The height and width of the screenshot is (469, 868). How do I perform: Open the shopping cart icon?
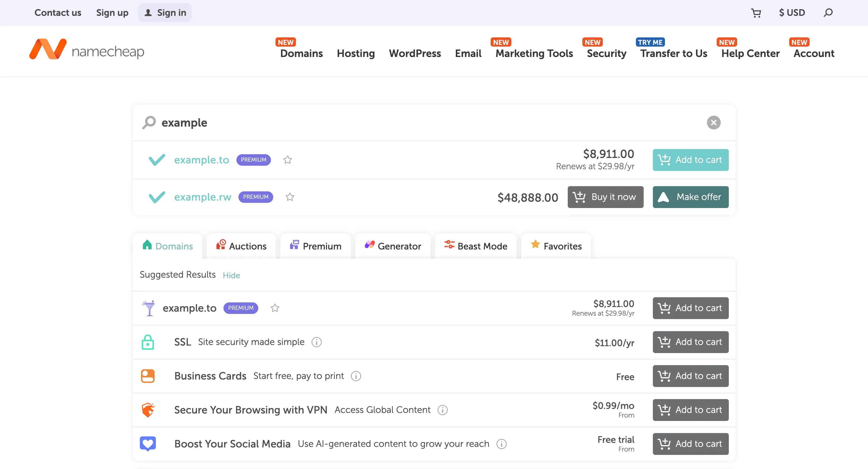[x=756, y=12]
